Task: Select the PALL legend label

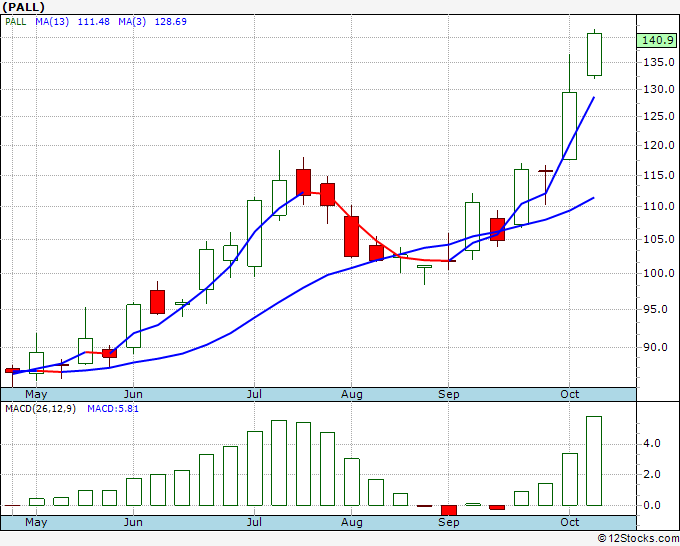Action: [x=16, y=22]
